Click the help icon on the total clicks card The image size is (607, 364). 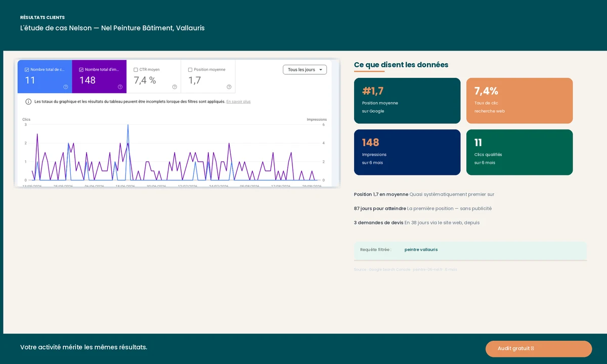point(66,87)
